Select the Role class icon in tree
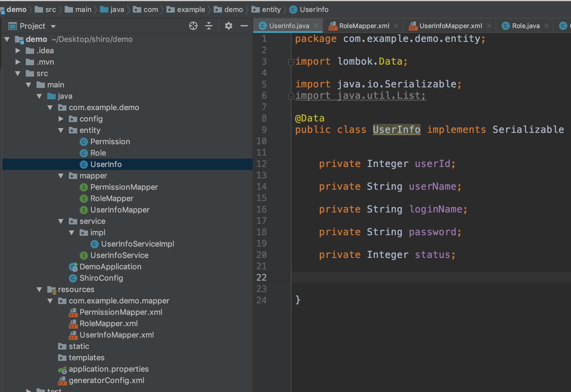 tap(84, 153)
